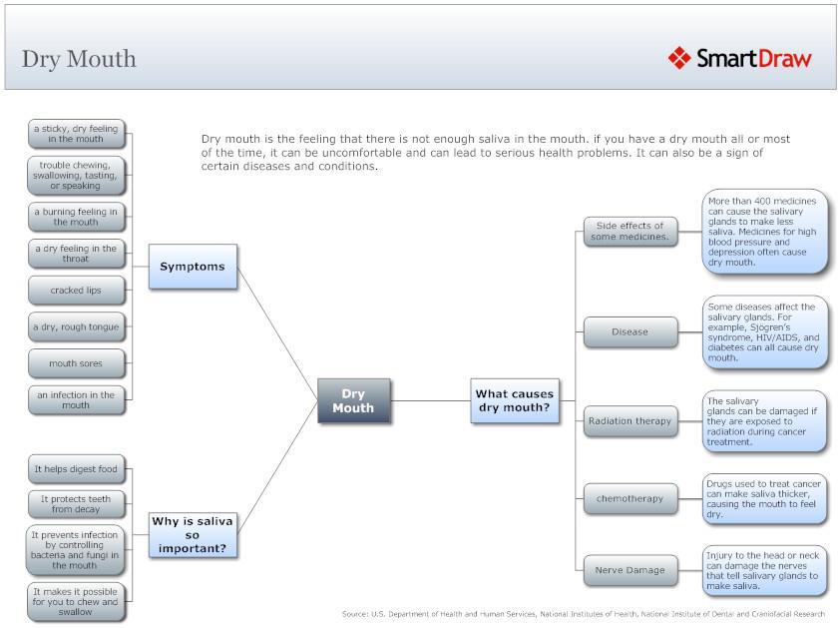Select the Symptoms node

pyautogui.click(x=193, y=267)
